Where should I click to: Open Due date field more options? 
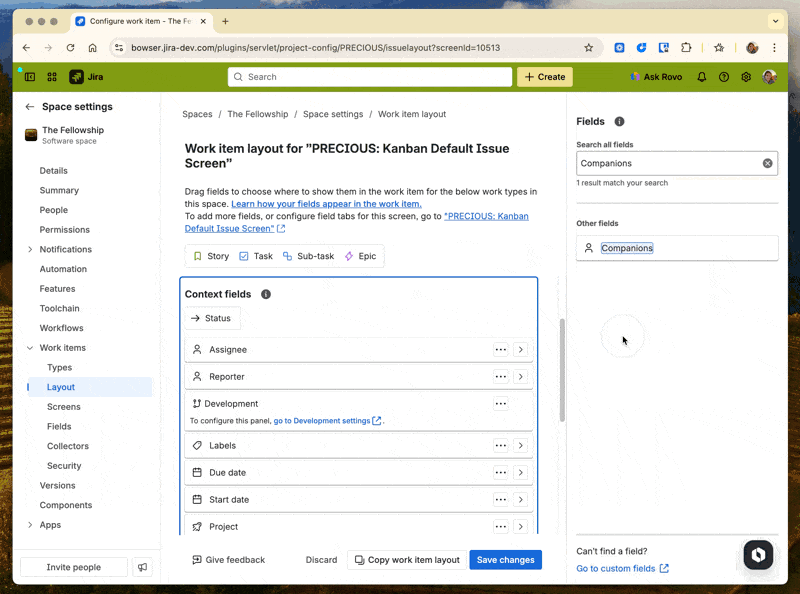tap(501, 473)
